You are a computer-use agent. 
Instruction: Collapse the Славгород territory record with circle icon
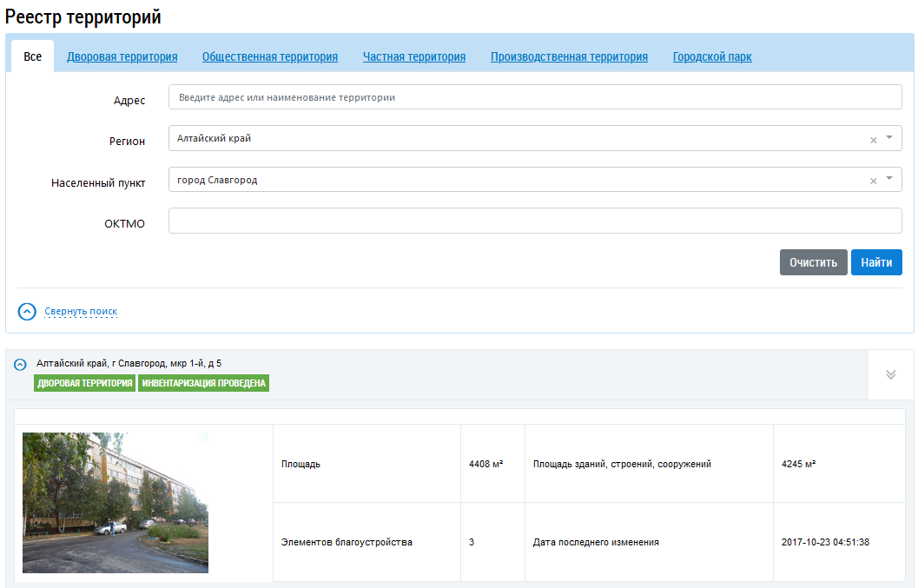[x=20, y=365]
